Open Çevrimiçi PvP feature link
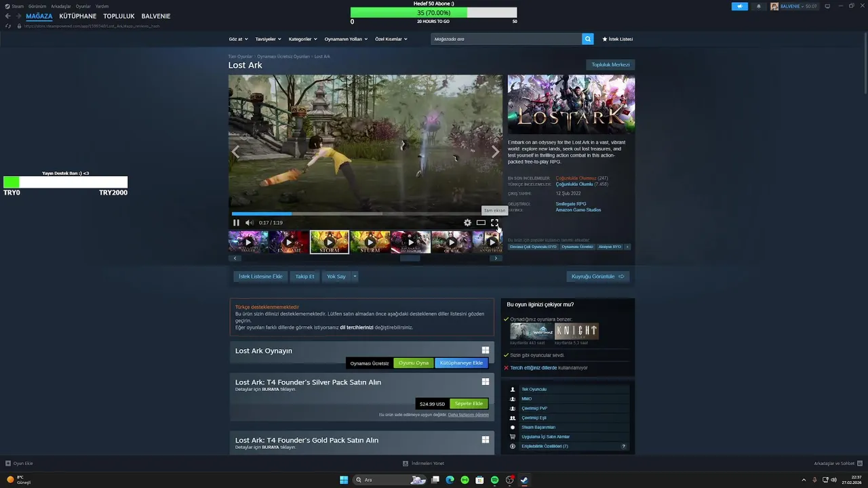Image resolution: width=868 pixels, height=488 pixels. pos(534,408)
